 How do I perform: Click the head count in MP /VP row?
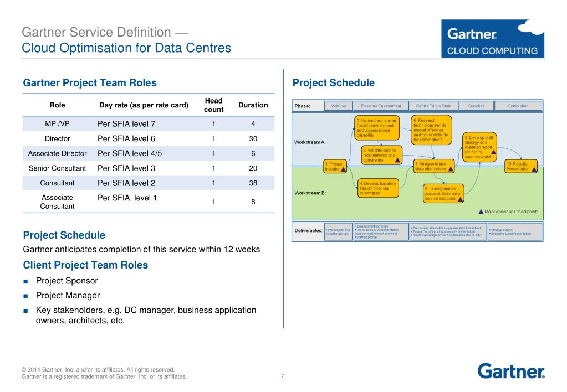coord(214,124)
